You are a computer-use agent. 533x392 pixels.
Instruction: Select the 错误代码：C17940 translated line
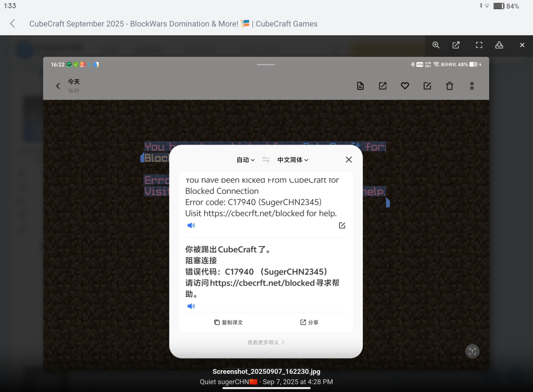(x=256, y=272)
